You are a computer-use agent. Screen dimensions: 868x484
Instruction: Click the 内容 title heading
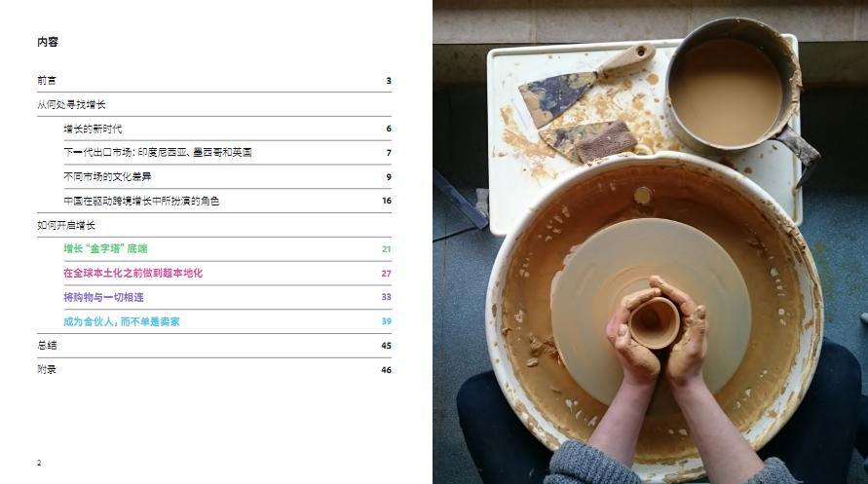click(48, 42)
